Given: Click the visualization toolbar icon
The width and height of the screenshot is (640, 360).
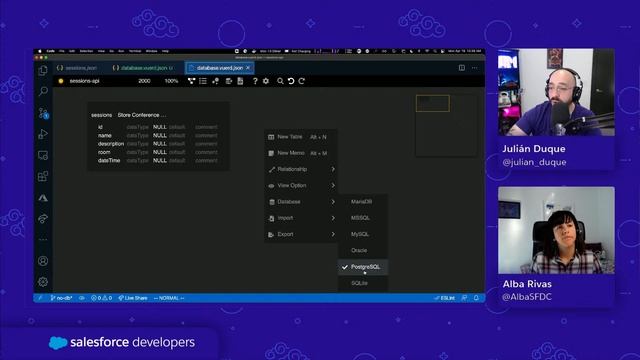Looking at the screenshot, I should point(216,81).
